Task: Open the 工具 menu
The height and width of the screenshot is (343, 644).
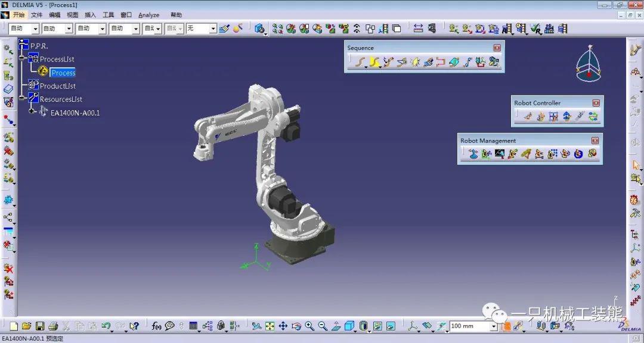Action: (109, 15)
